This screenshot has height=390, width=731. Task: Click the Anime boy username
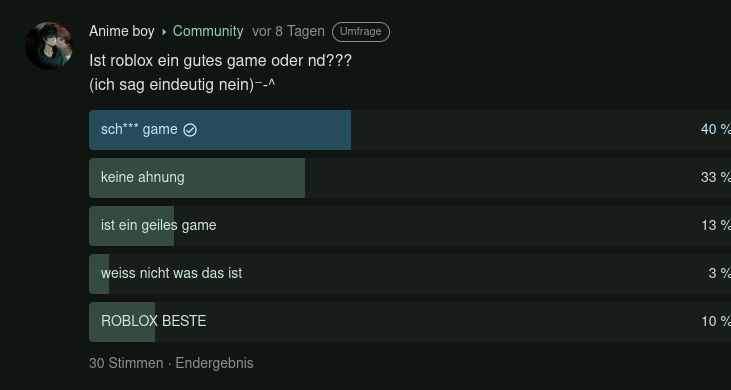(122, 31)
